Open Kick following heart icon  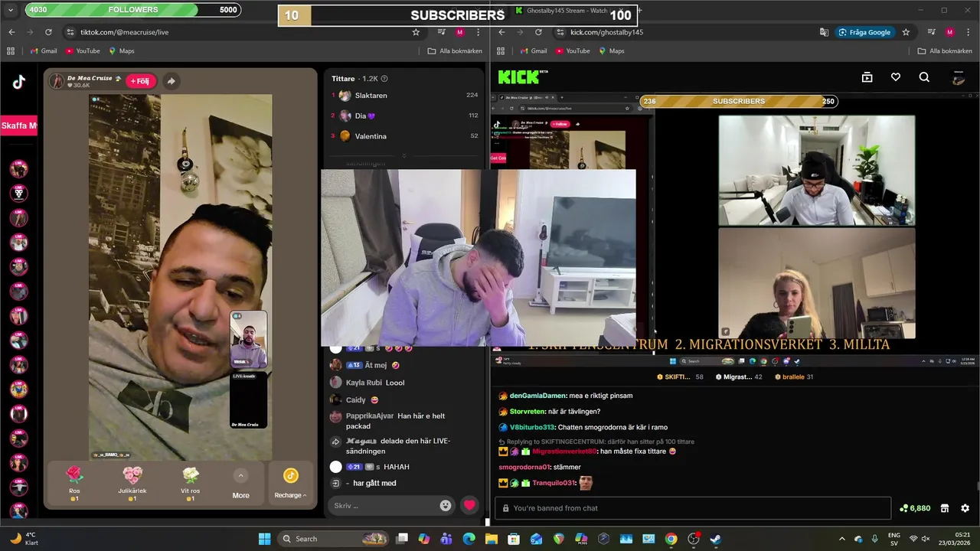(895, 77)
